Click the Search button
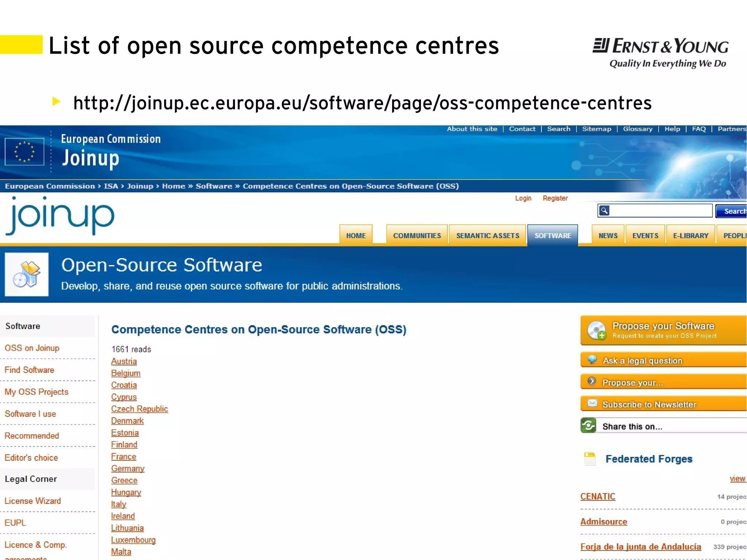 [x=731, y=211]
